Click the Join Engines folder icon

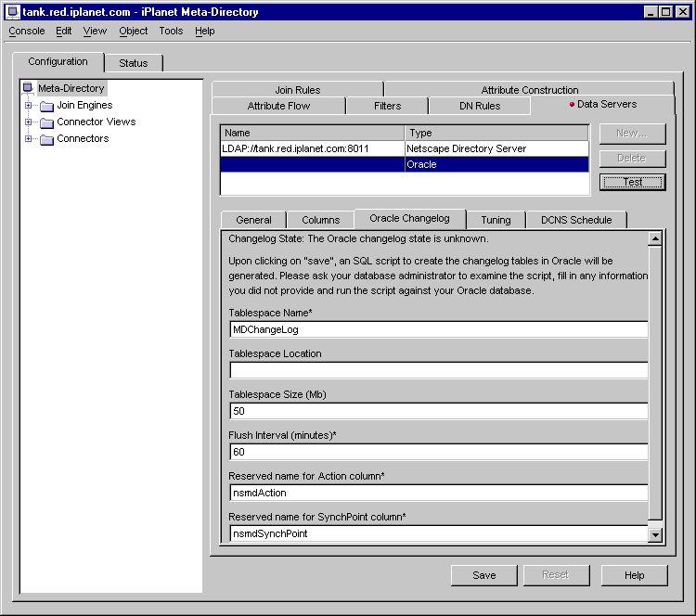pyautogui.click(x=46, y=106)
